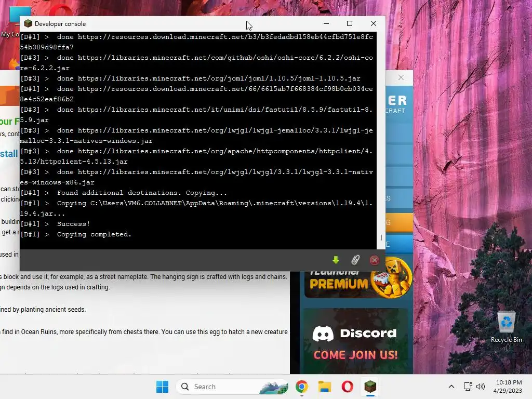Open Google Chrome from the taskbar

pos(302,387)
